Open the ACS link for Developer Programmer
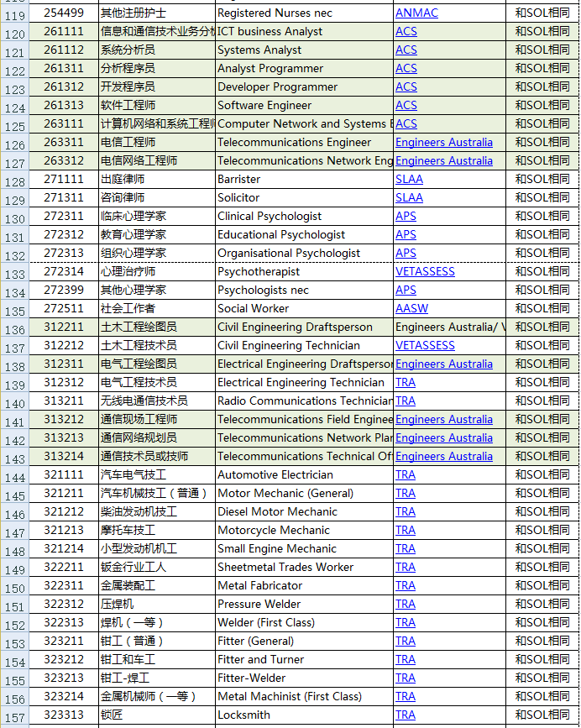This screenshot has width=581, height=728. (406, 86)
